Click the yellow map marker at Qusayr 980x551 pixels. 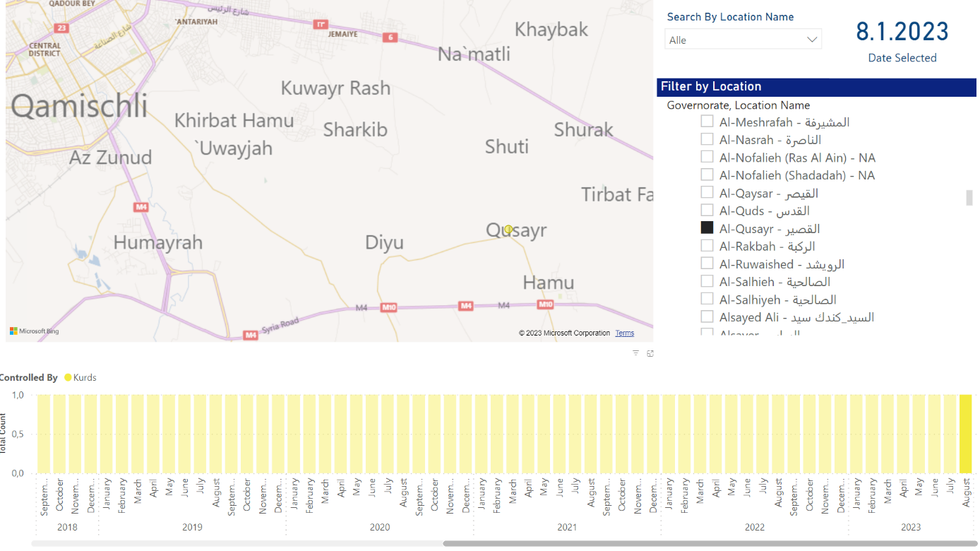(508, 229)
